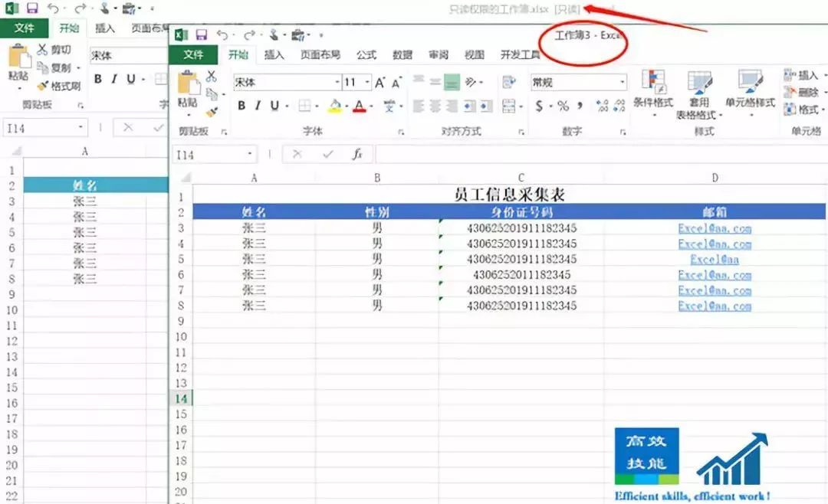The height and width of the screenshot is (504, 828).
Task: Toggle Italic in front window ribbon
Action: click(x=258, y=106)
